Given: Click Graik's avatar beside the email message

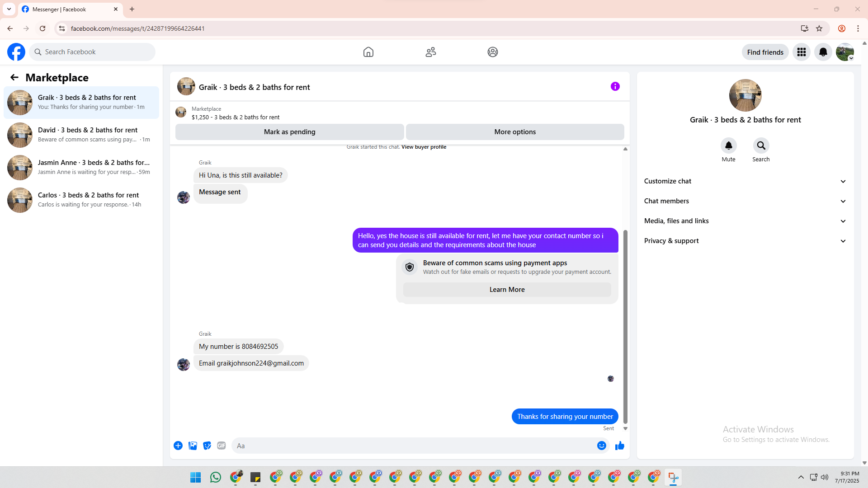Looking at the screenshot, I should tap(184, 364).
